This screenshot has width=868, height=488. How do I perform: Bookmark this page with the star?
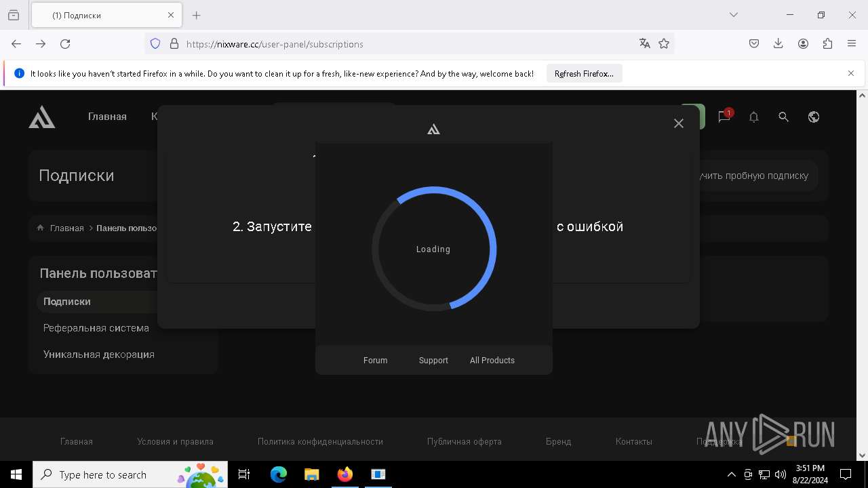click(x=664, y=44)
